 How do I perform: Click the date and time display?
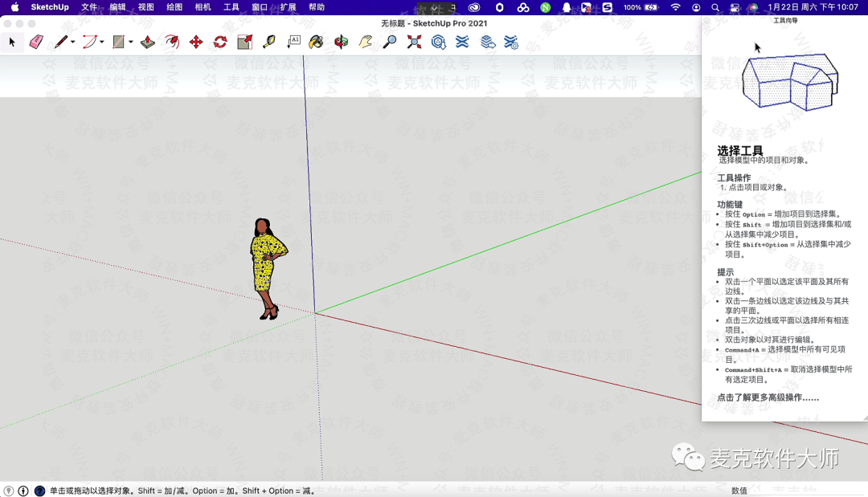tap(813, 7)
